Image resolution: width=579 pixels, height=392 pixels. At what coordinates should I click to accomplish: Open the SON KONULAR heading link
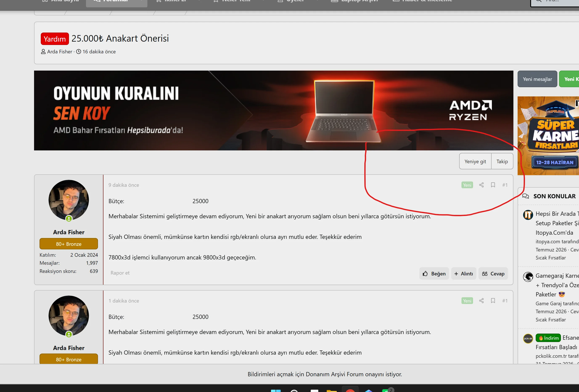click(x=554, y=196)
